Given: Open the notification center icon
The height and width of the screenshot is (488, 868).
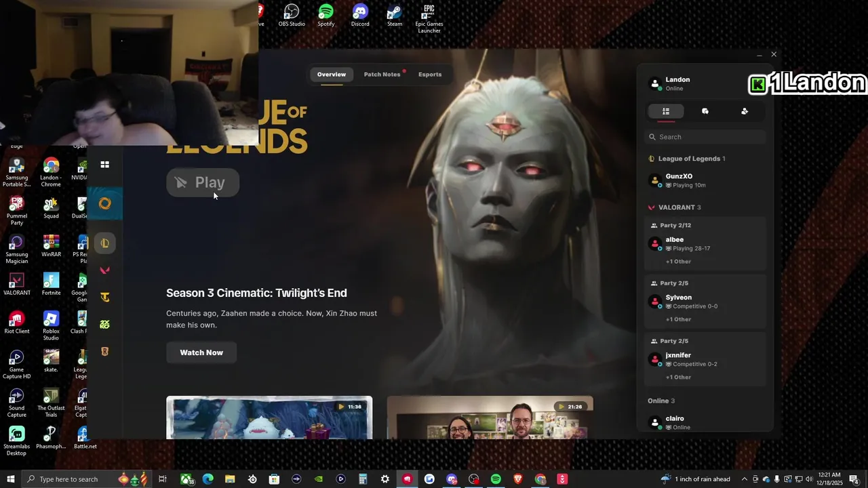Looking at the screenshot, I should click(x=854, y=479).
